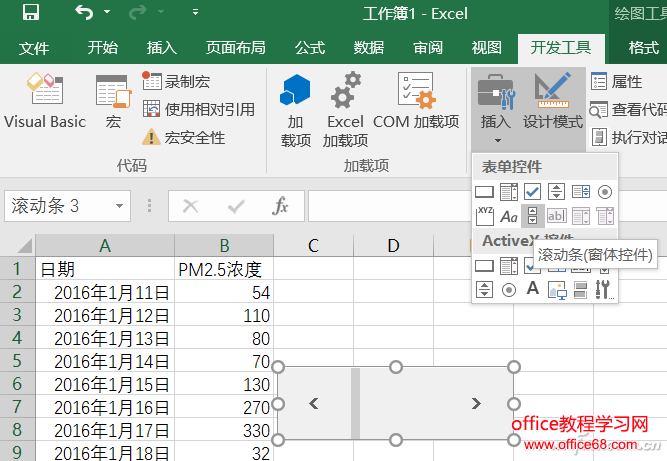
Task: Click the scroll bar control's gray thumb
Action: coord(356,404)
